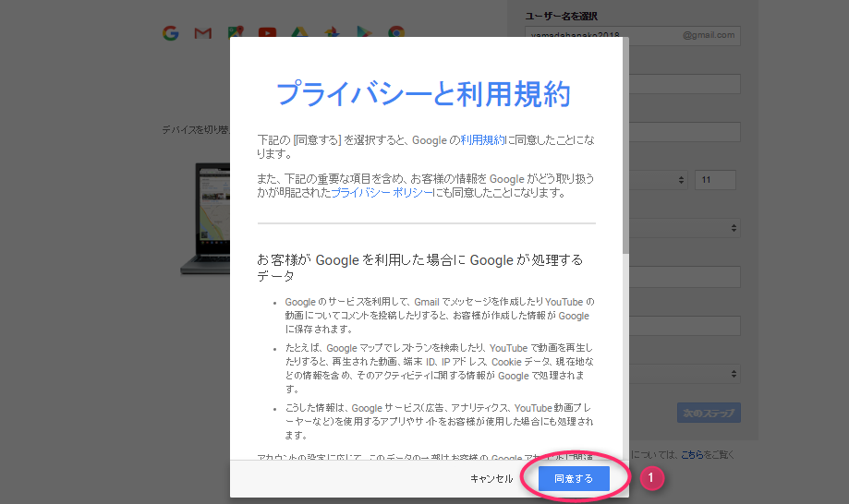Click the 同意する agree button

(574, 478)
